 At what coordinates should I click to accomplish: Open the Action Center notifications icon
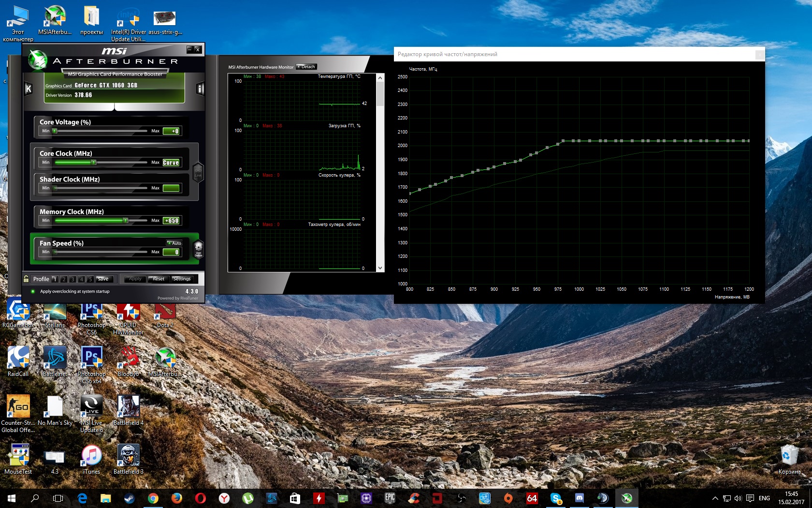point(750,498)
